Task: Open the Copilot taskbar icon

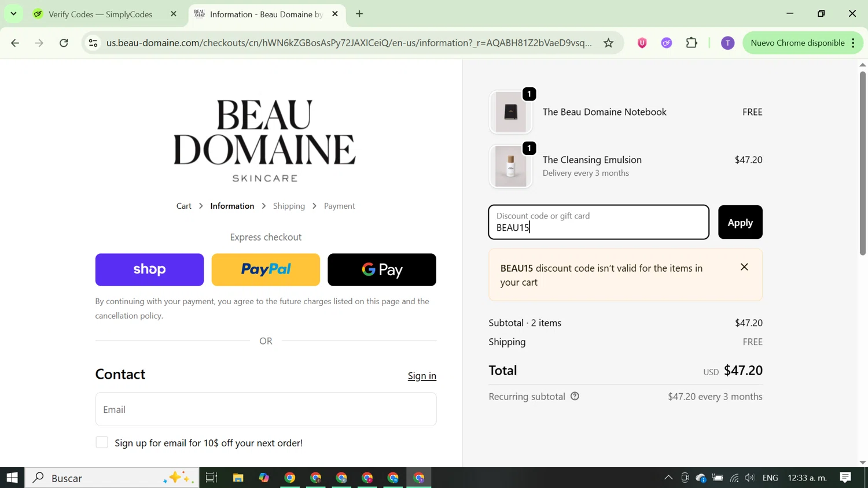Action: coord(264,478)
